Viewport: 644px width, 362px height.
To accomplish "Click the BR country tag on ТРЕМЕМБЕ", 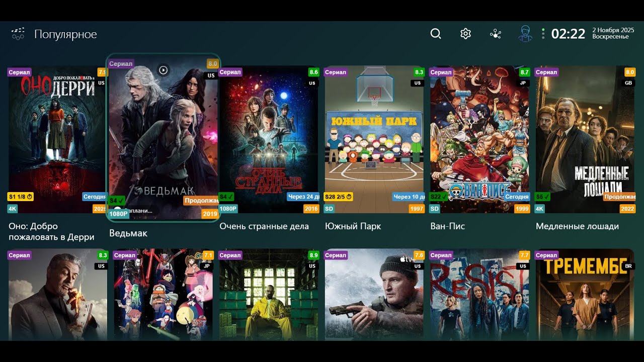I will [x=629, y=266].
